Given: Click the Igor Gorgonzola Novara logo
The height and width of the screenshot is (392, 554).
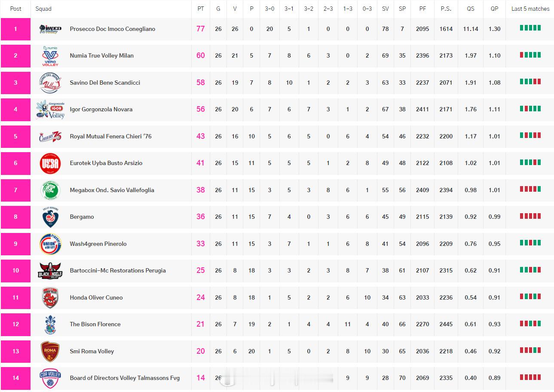Looking at the screenshot, I should pyautogui.click(x=50, y=109).
